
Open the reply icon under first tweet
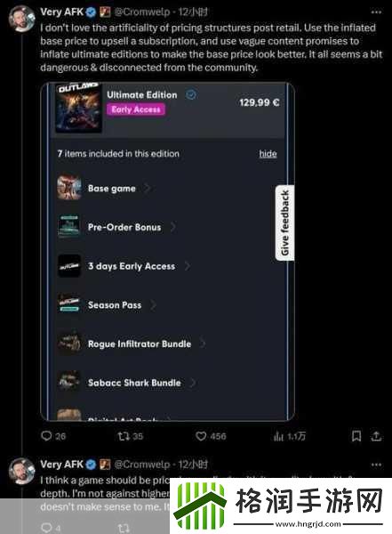46,436
